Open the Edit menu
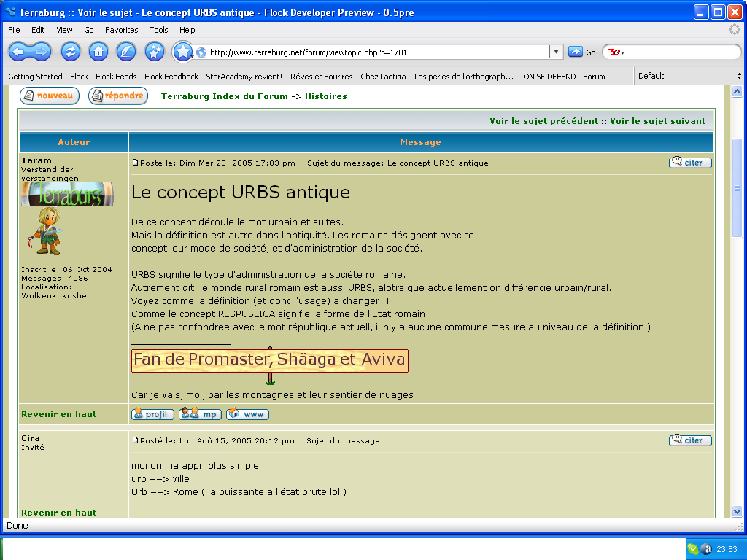This screenshot has width=747, height=560. pos(38,30)
